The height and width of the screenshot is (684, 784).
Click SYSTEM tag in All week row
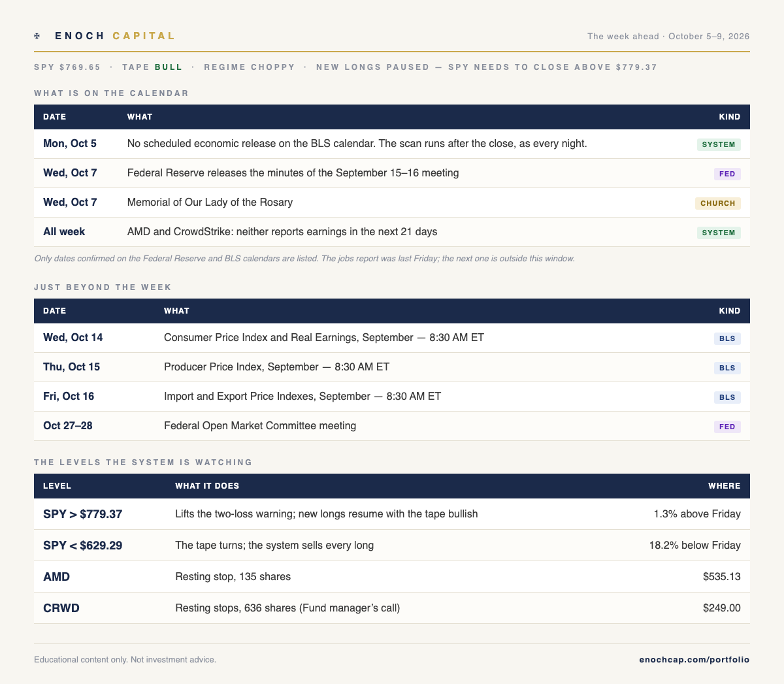click(x=719, y=233)
